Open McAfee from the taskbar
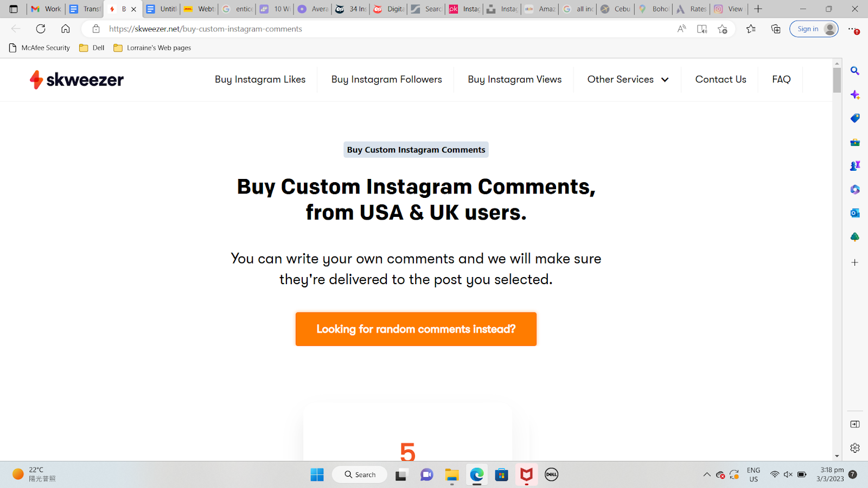 coord(526,474)
